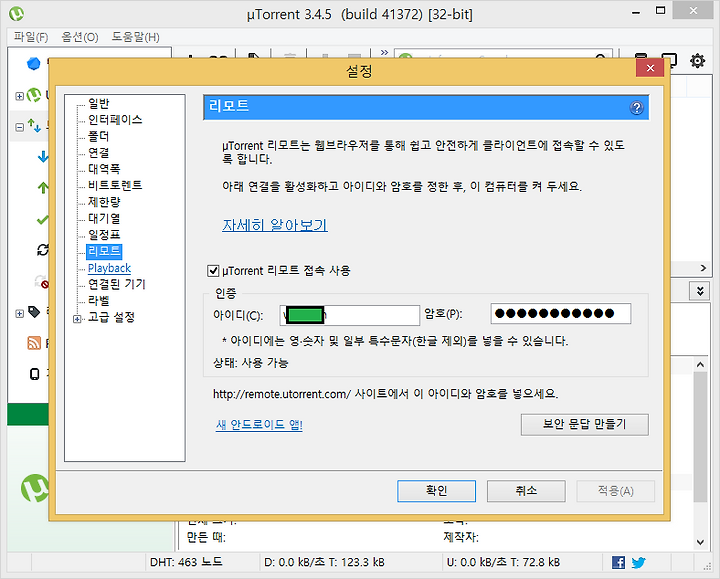Click the torrents up-down arrows sidebar icon
This screenshot has height=579, width=720.
[x=34, y=125]
